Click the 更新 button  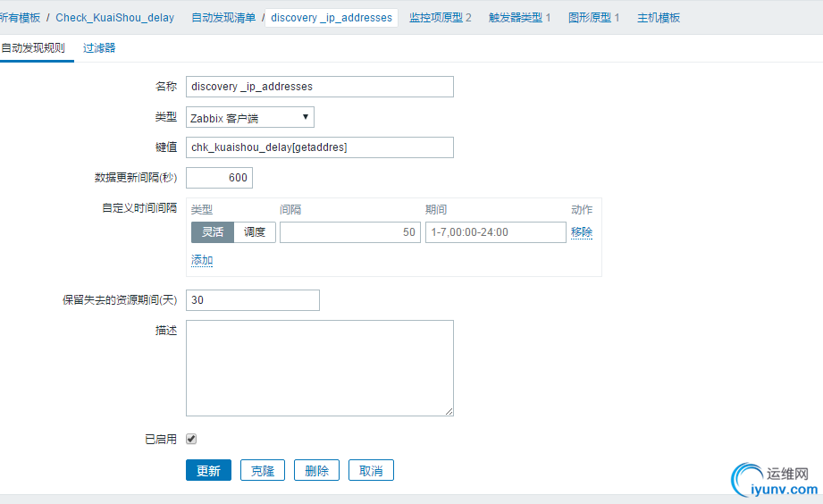[x=208, y=471]
